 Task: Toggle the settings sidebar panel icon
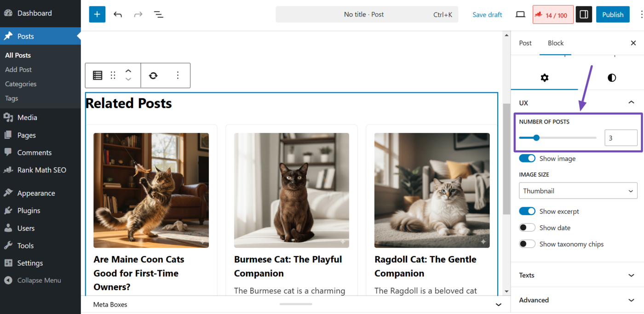click(x=584, y=15)
